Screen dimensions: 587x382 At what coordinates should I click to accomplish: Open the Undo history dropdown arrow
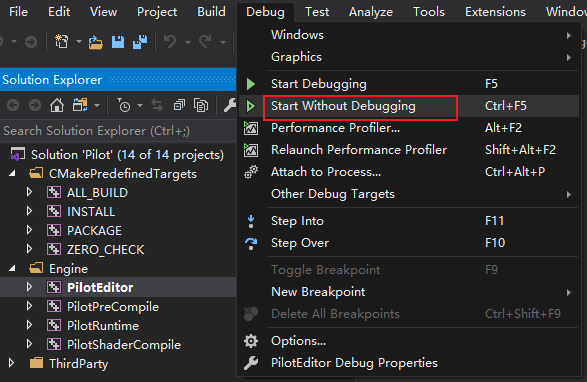tap(188, 42)
